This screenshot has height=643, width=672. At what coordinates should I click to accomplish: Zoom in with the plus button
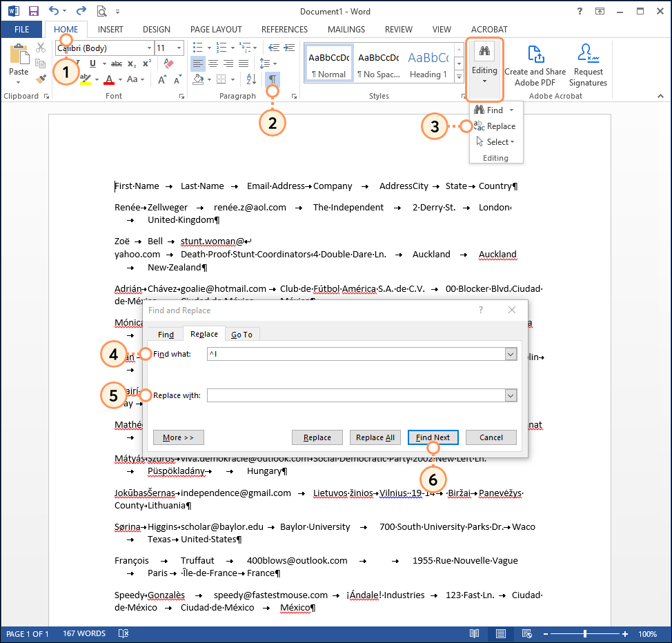pyautogui.click(x=625, y=633)
